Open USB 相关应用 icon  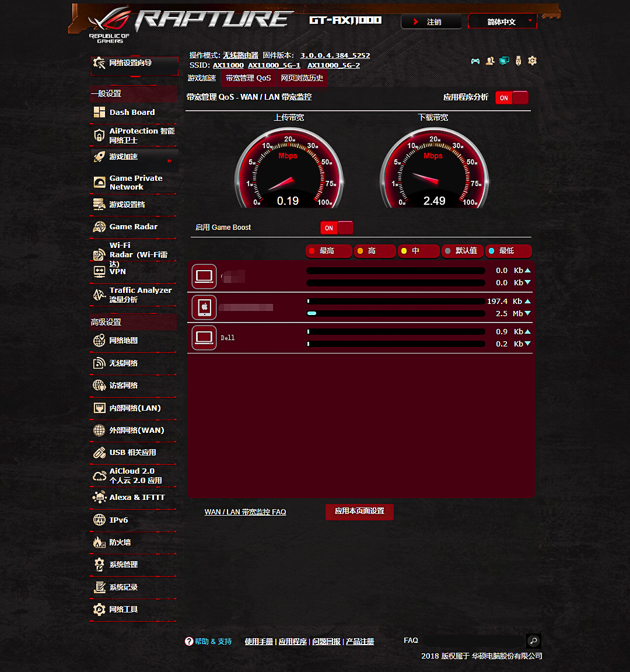click(x=99, y=453)
